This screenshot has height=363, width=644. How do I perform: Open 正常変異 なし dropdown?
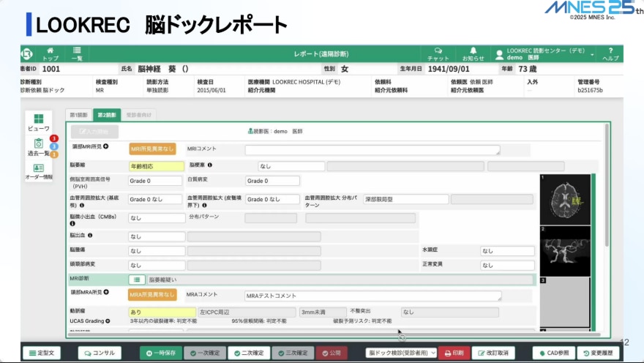(x=507, y=265)
